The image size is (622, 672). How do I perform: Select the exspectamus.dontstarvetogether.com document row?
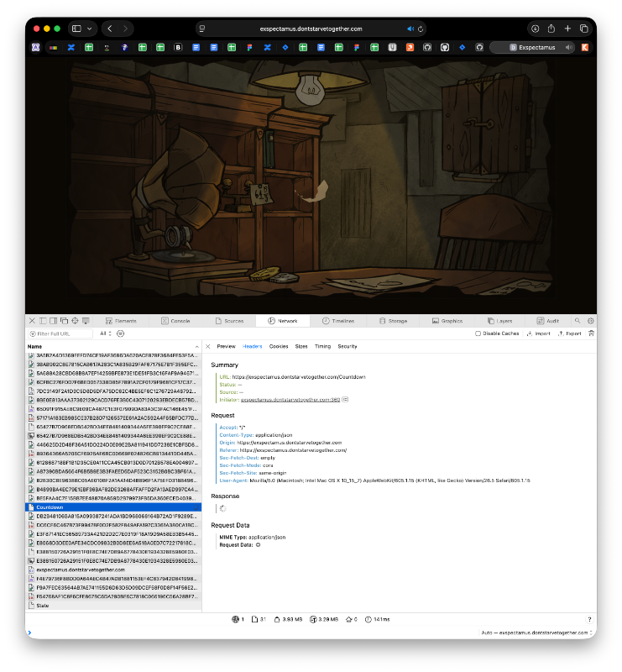tap(113, 570)
